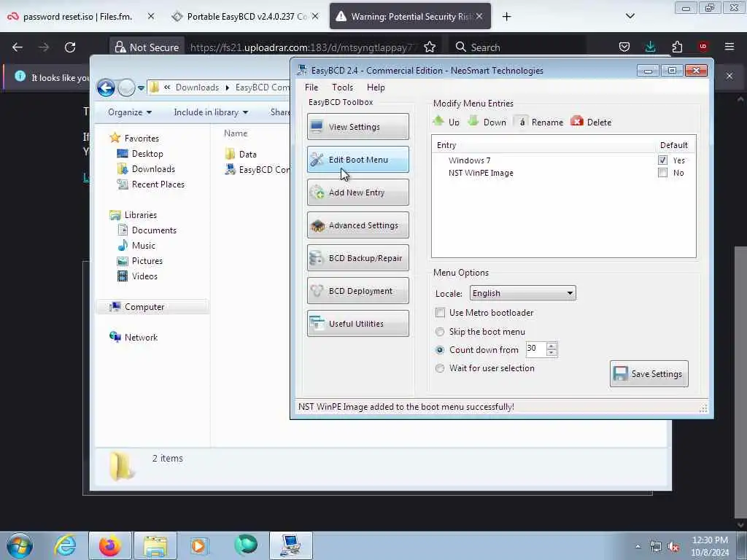Open Firefox downloads panel
747x560 pixels.
[x=650, y=47]
